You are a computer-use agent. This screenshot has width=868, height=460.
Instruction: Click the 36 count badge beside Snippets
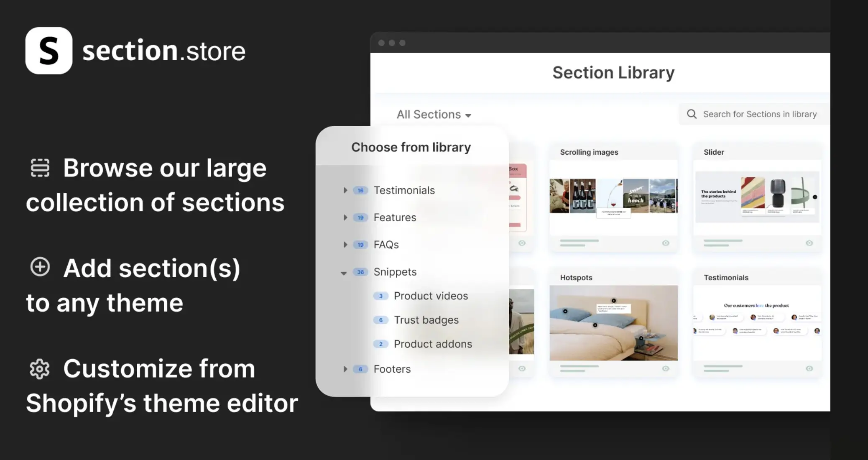360,272
